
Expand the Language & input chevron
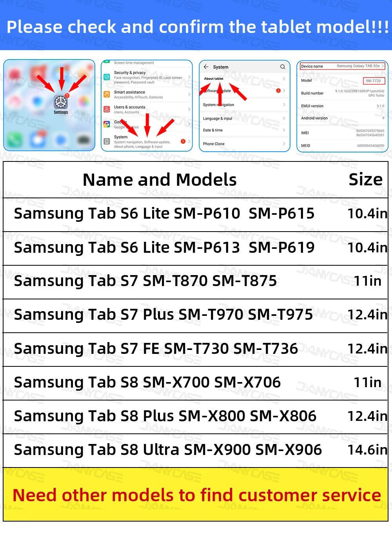coord(284,118)
